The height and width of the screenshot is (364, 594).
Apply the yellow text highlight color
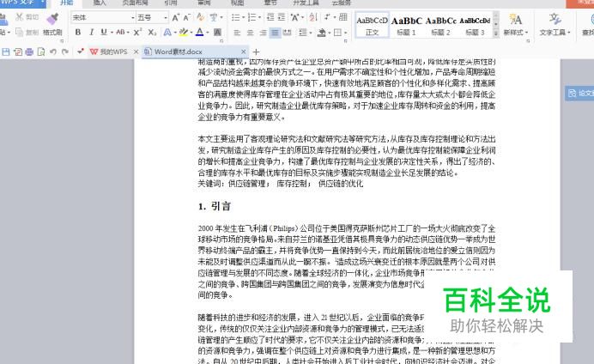[x=184, y=33]
